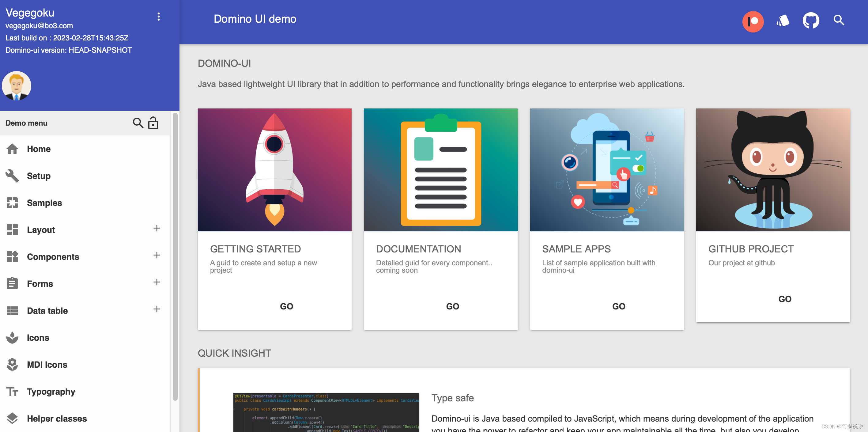Click the 'SAMPLE APPS' card title
The width and height of the screenshot is (868, 432).
(576, 249)
